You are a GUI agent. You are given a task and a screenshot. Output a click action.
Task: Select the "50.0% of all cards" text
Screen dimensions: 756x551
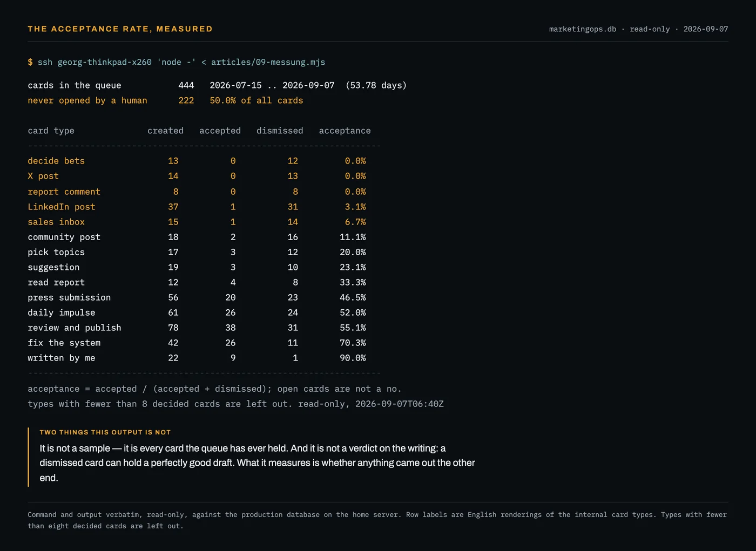point(256,100)
